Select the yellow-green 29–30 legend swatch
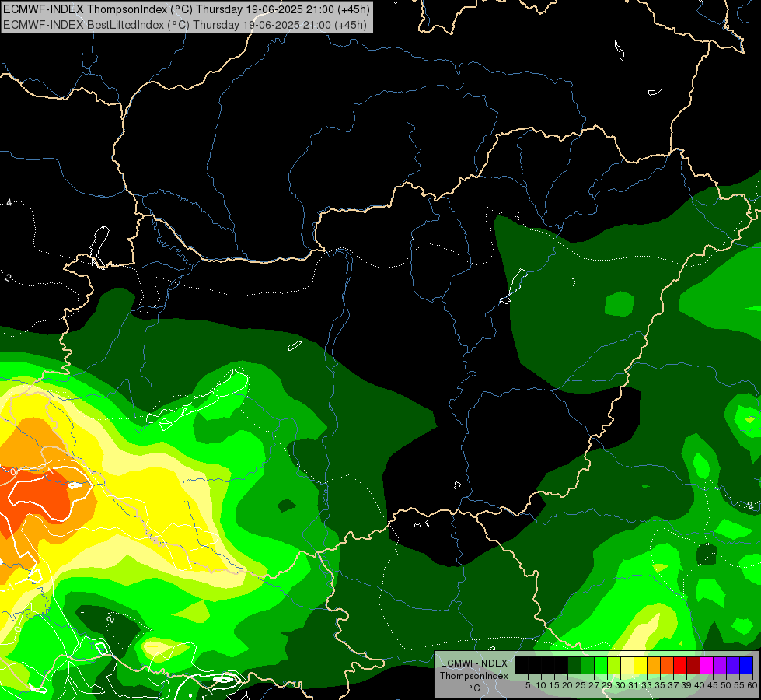The width and height of the screenshot is (761, 700). 614,665
